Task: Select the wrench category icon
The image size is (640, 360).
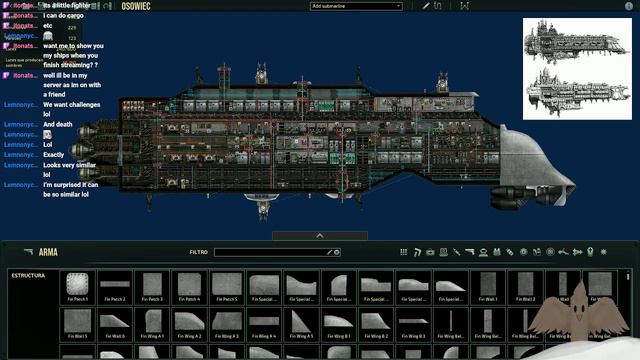Action: coord(563,252)
